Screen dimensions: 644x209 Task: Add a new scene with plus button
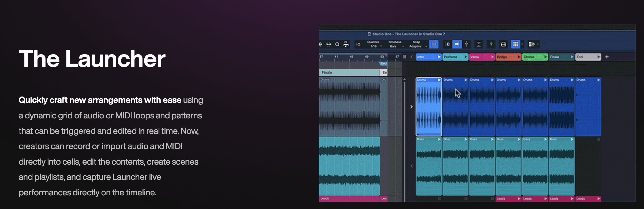[x=607, y=57]
